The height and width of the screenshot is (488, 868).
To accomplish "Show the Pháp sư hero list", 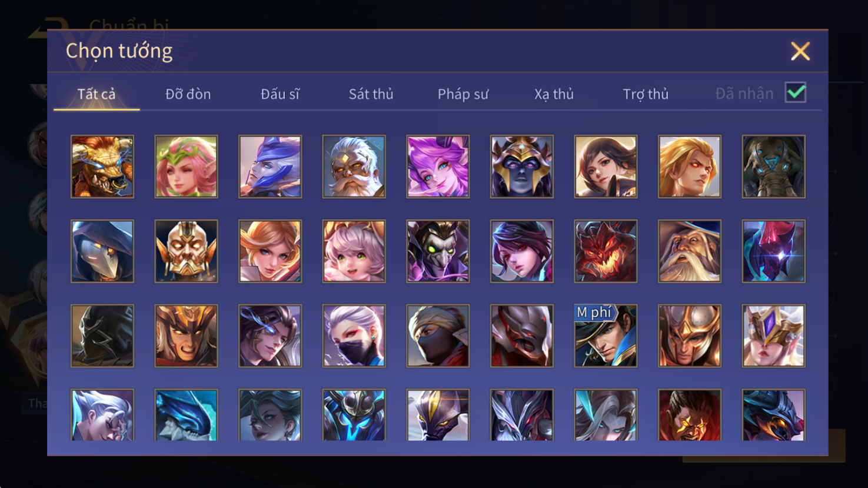I will pyautogui.click(x=463, y=94).
